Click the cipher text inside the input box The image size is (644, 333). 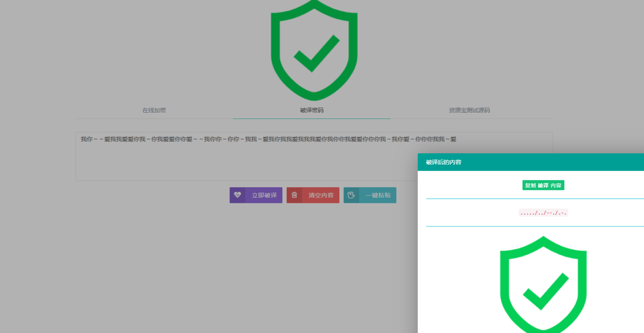pos(268,139)
